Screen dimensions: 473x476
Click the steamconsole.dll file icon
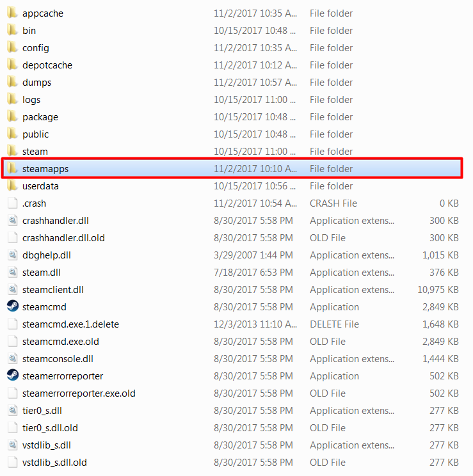coord(12,358)
